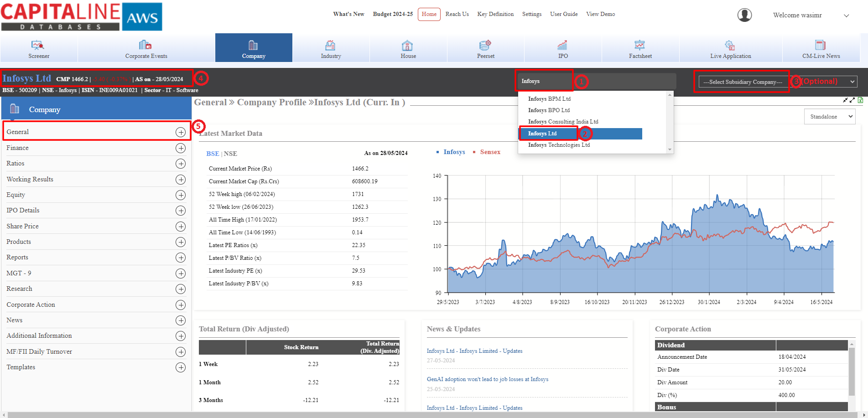Click the Excel export icon
This screenshot has height=418, width=868.
(x=860, y=100)
